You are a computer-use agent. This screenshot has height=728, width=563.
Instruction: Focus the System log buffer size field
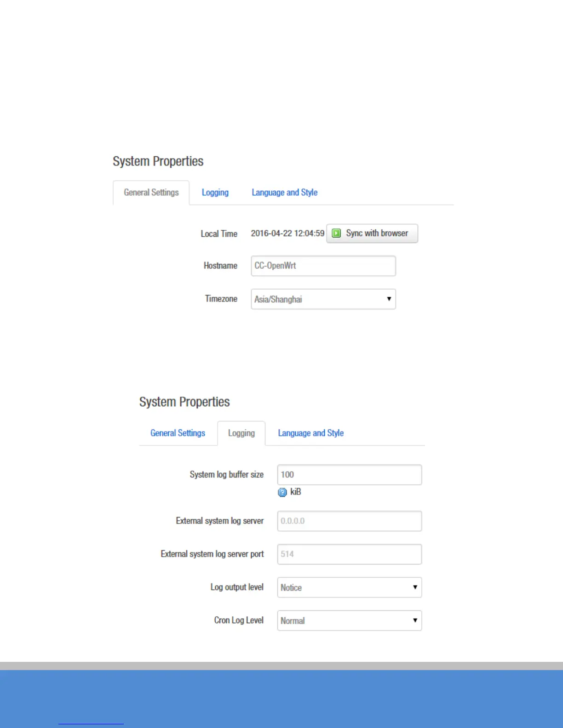coord(349,475)
